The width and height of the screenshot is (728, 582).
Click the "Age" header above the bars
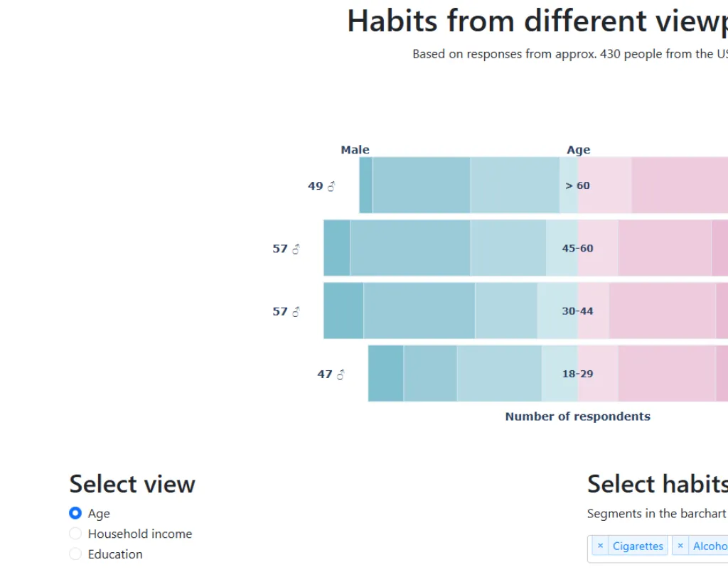[x=578, y=150]
